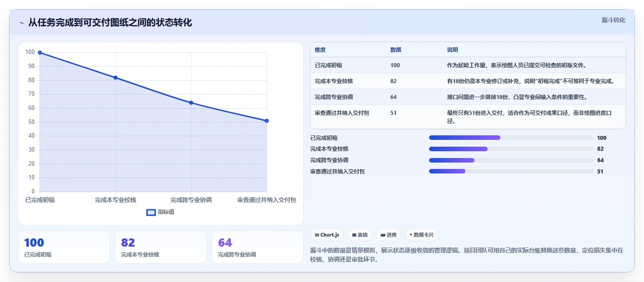The height and width of the screenshot is (282, 644).
Task: Click the progress value 82 beside its bar
Action: click(x=600, y=149)
